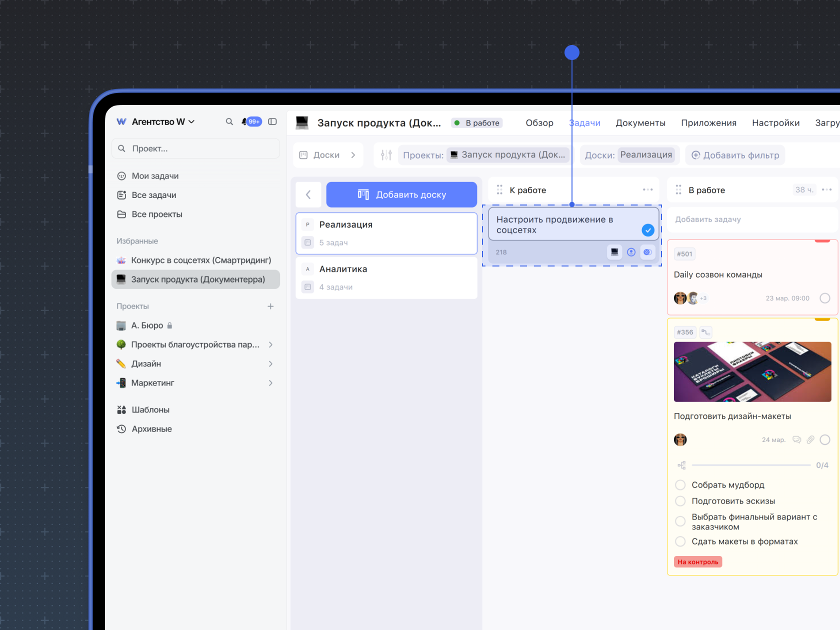
Task: Add new project with plus icon
Action: pyautogui.click(x=270, y=306)
